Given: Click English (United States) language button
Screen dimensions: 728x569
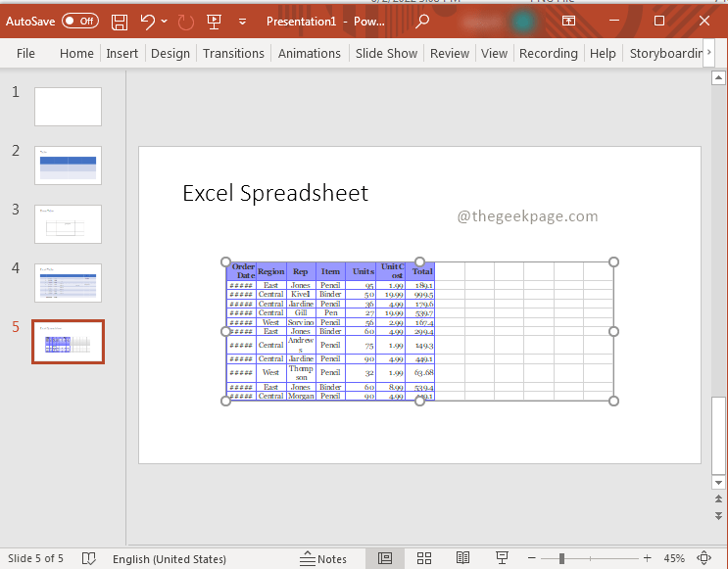Looking at the screenshot, I should [169, 558].
